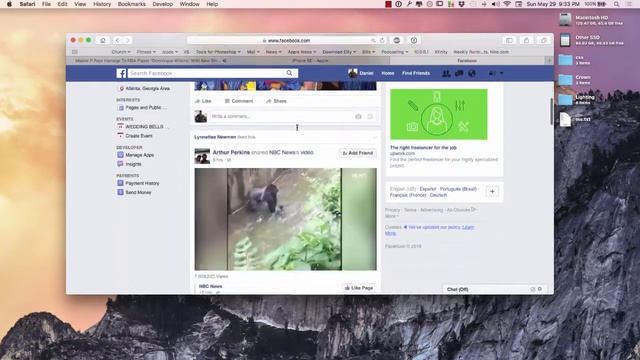This screenshot has height=360, width=640.
Task: Switch to the Facebook tab
Action: pyautogui.click(x=467, y=61)
